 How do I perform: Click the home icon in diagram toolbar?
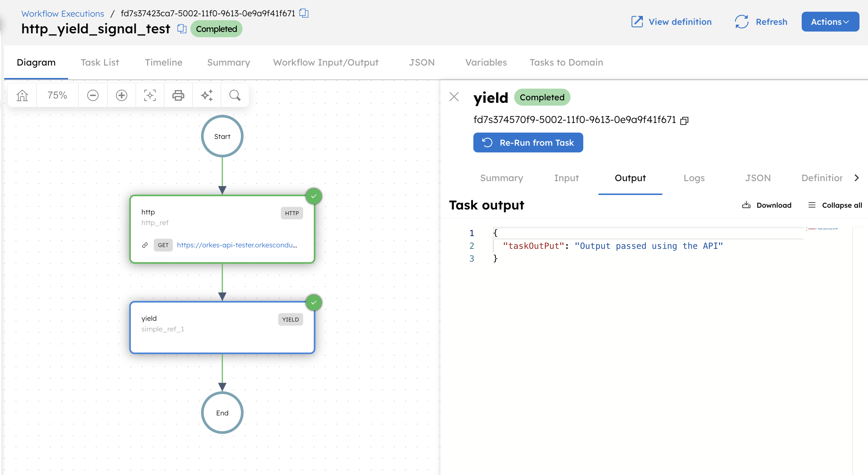22,95
